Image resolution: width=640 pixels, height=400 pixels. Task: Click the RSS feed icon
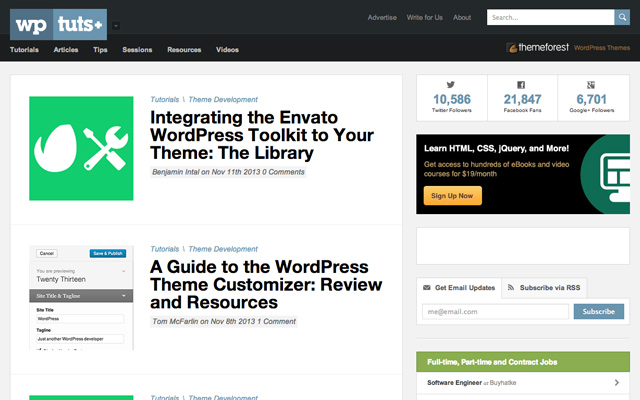pos(511,287)
